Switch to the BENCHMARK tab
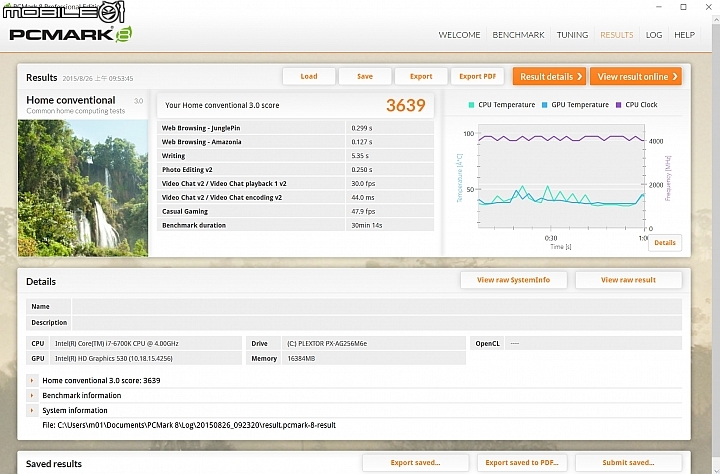720x474 pixels. click(518, 35)
